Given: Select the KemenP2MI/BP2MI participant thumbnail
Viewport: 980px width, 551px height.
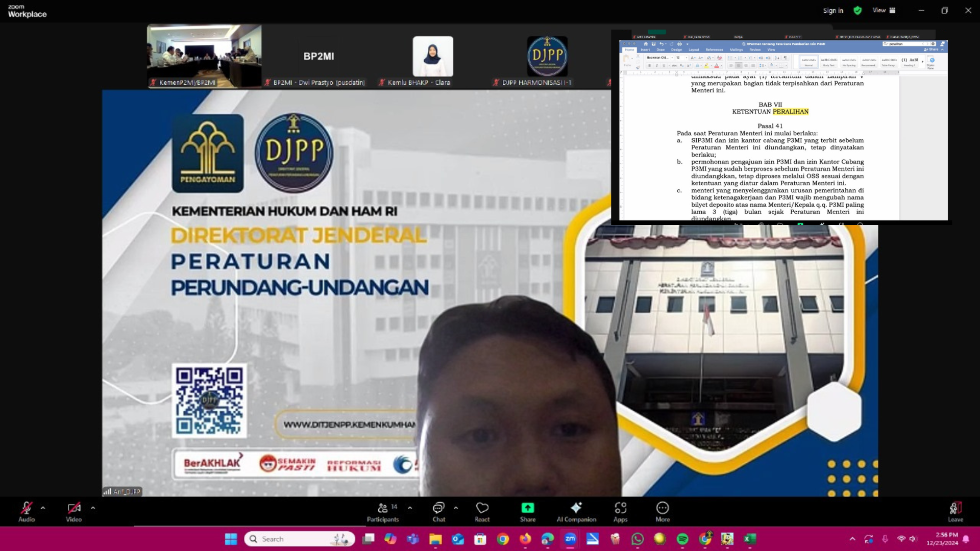Looking at the screenshot, I should tap(204, 56).
